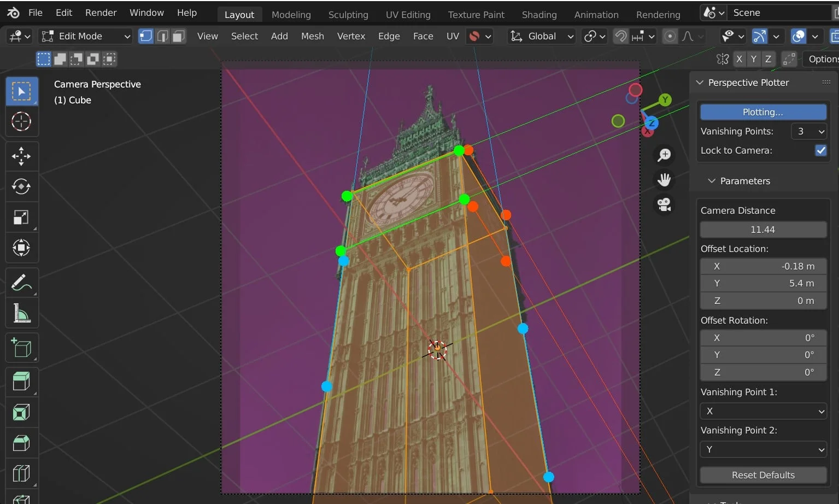839x504 pixels.
Task: Activate the Rotate tool
Action: point(22,186)
